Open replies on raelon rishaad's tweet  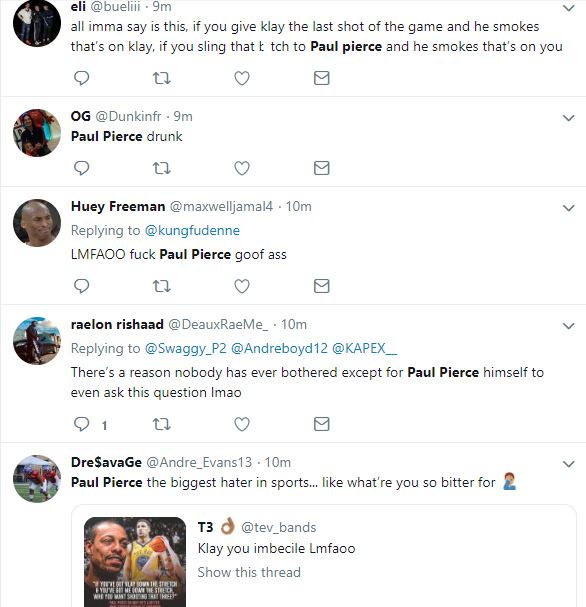[x=81, y=424]
